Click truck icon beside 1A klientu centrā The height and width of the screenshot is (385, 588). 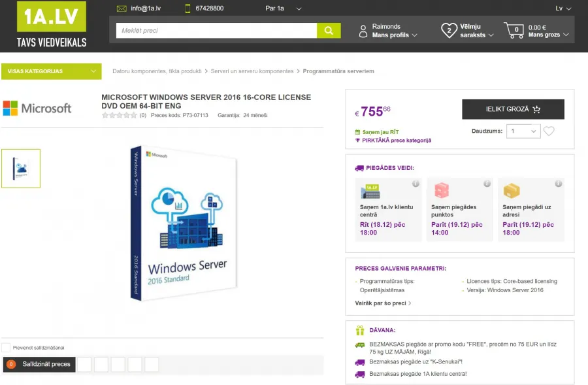click(360, 374)
